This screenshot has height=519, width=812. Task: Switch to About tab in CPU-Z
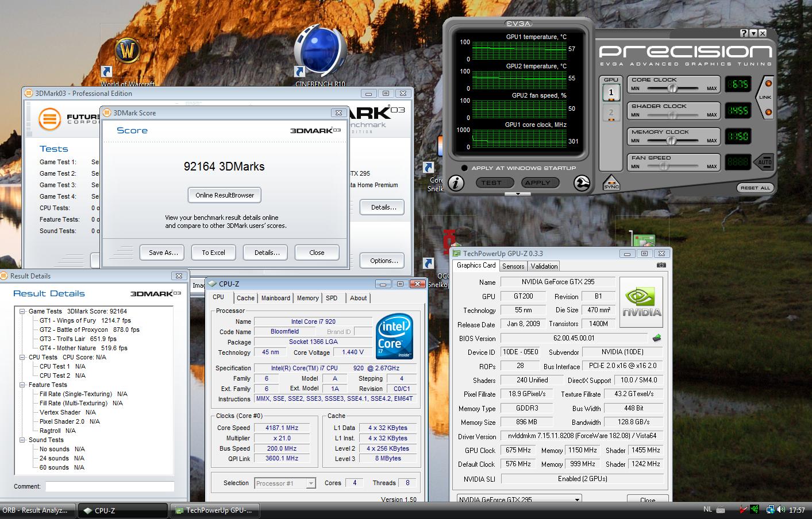pos(359,298)
